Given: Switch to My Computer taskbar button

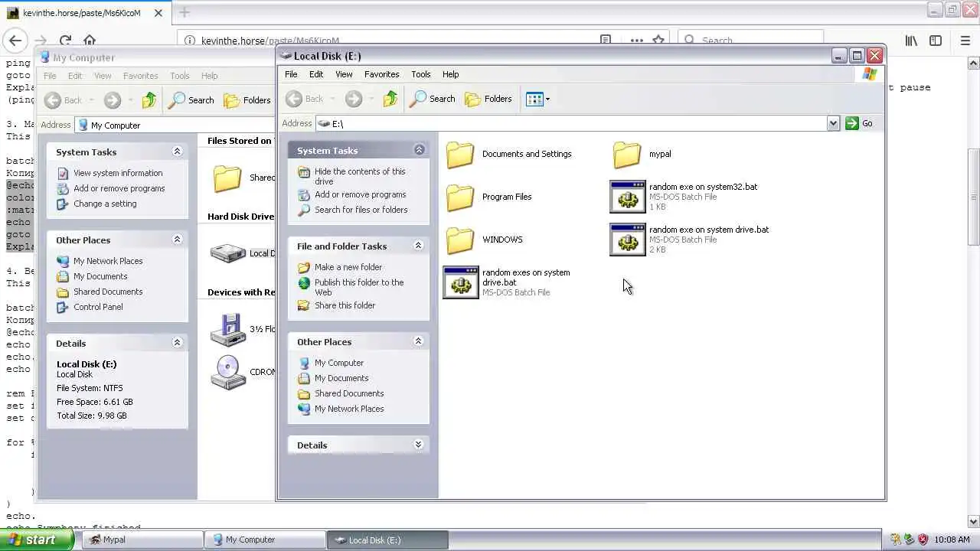Looking at the screenshot, I should pyautogui.click(x=264, y=540).
